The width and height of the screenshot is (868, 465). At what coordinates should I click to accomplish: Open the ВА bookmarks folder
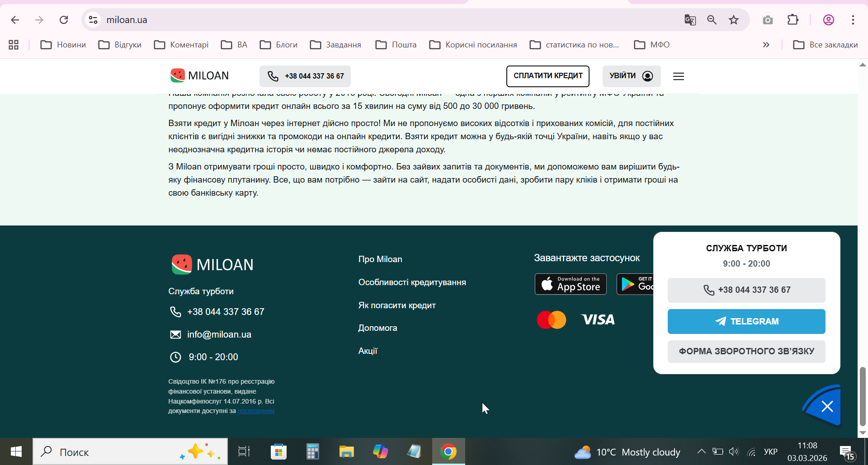[x=234, y=45]
